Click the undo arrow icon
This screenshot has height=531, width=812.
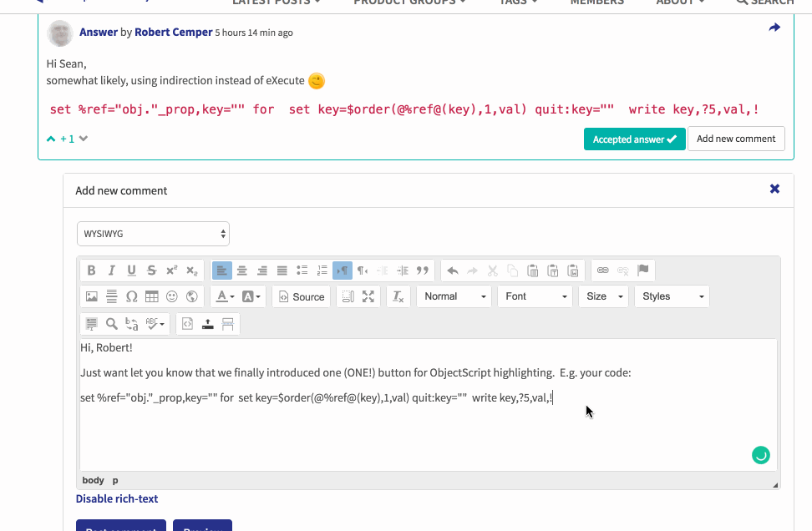pyautogui.click(x=453, y=271)
